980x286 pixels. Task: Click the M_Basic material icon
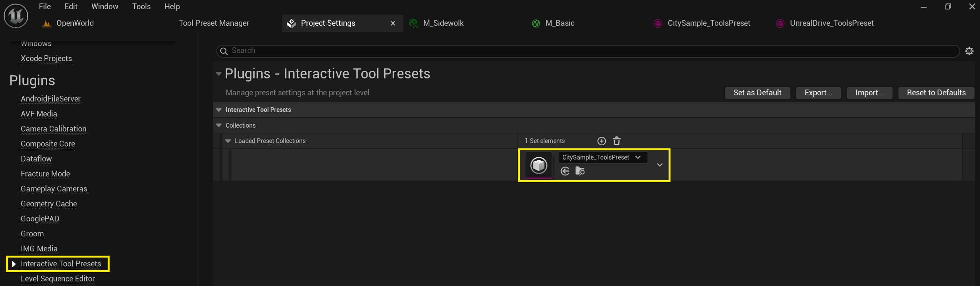[x=536, y=23]
